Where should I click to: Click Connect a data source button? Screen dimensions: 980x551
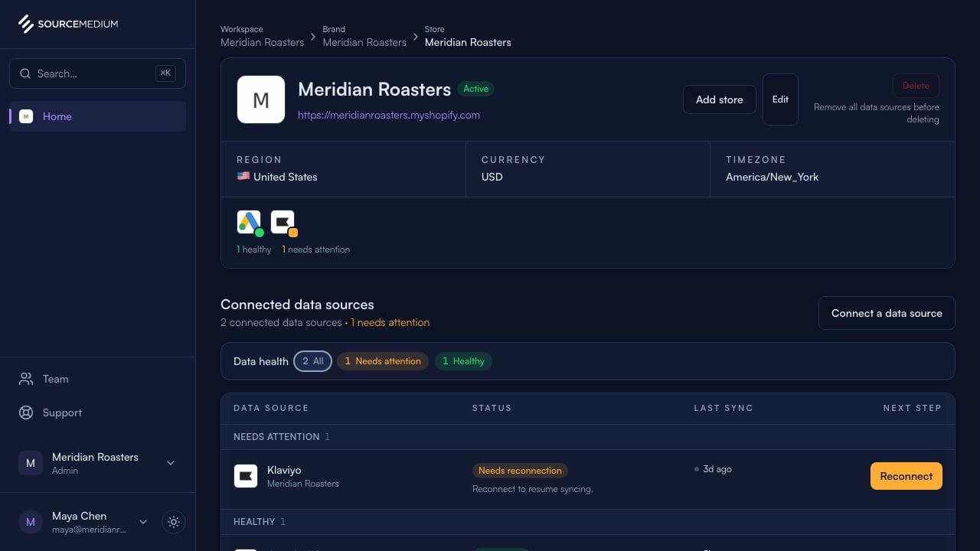[887, 313]
